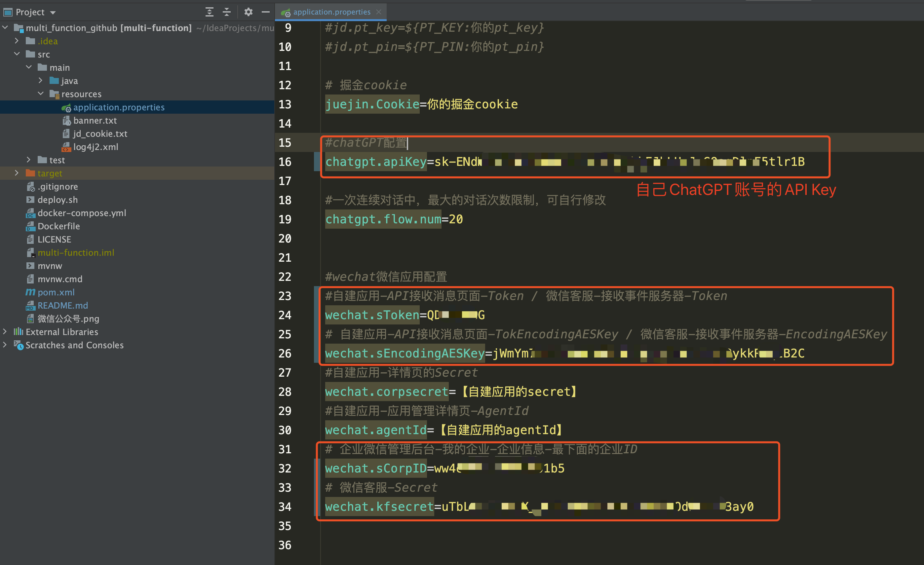Click the Expand All icon in Project toolbar

tap(209, 12)
